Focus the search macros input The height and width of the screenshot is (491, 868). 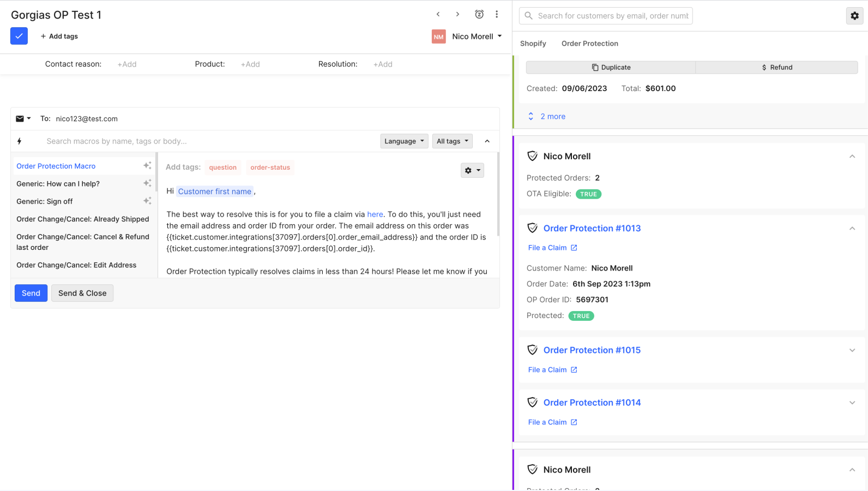(x=209, y=141)
